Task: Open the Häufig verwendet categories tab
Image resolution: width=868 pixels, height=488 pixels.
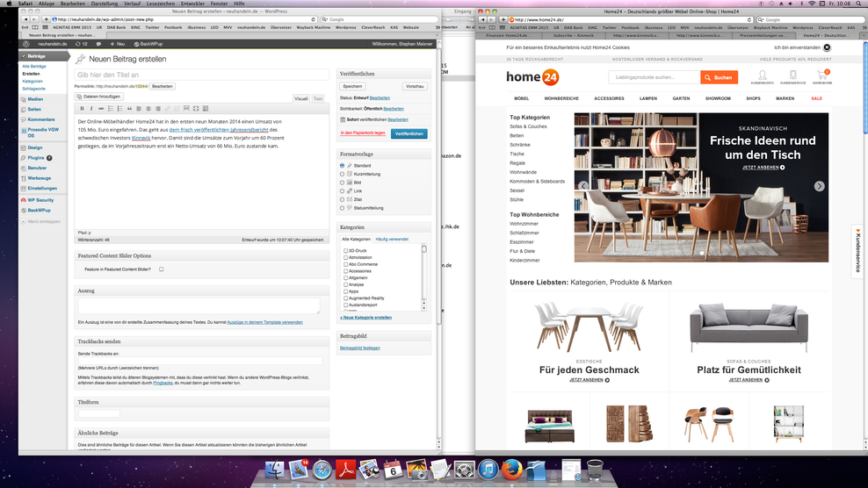Action: [x=392, y=240]
